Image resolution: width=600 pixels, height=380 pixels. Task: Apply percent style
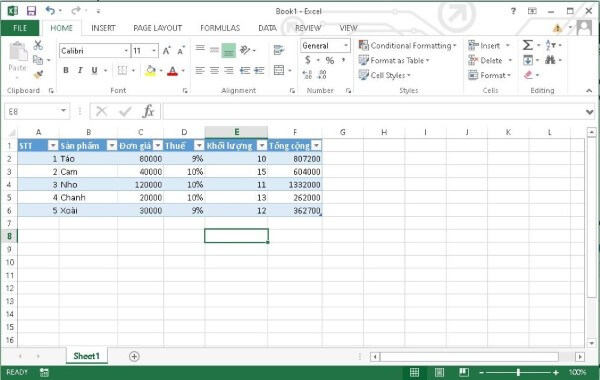(329, 60)
